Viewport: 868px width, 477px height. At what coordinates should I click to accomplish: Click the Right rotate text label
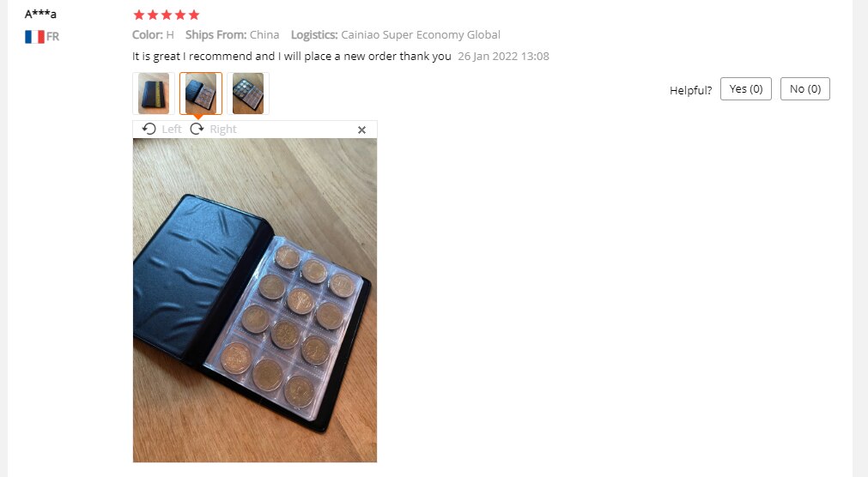click(x=223, y=129)
